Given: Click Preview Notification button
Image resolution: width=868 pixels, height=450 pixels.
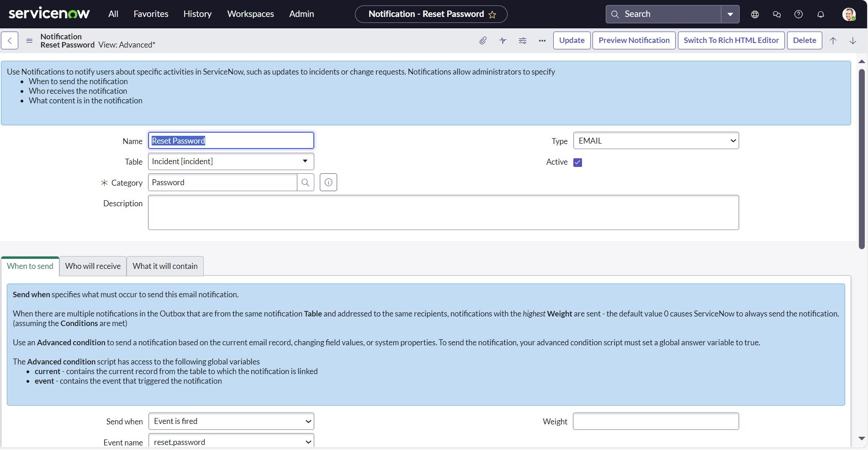Looking at the screenshot, I should [x=634, y=40].
